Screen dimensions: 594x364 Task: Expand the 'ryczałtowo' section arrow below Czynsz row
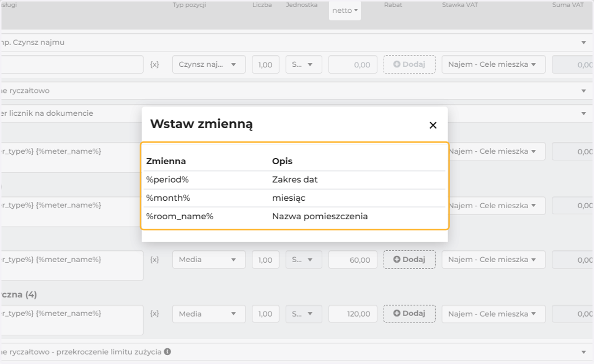(x=584, y=91)
